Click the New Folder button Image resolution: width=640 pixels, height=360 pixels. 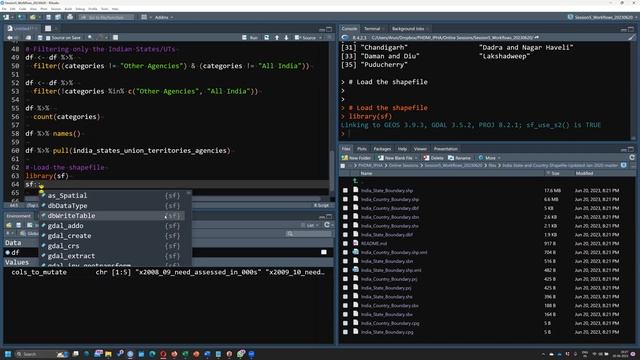pos(356,158)
